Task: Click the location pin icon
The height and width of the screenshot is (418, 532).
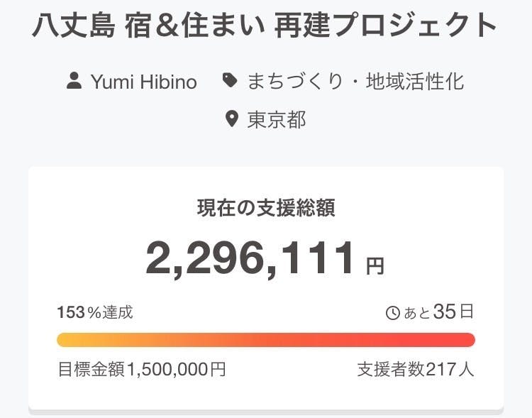Action: [x=231, y=119]
